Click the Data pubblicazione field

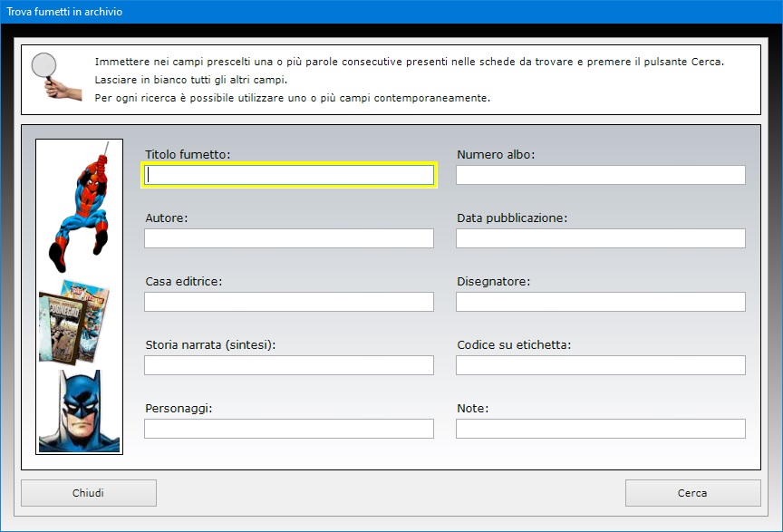click(x=601, y=238)
